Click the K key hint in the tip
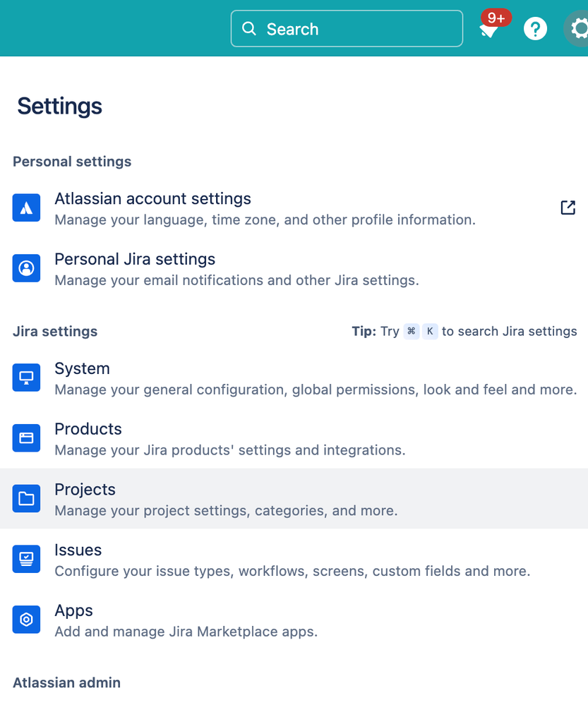Viewport: 588px width, 705px height. tap(430, 332)
